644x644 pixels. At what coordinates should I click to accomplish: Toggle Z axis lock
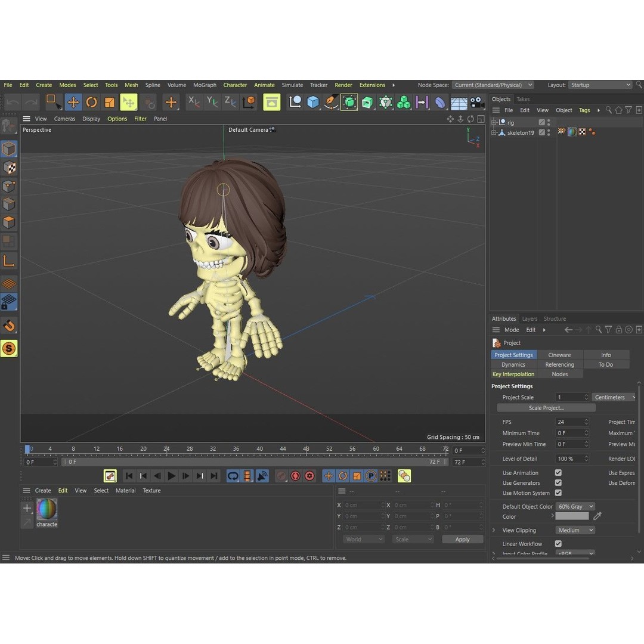(230, 103)
